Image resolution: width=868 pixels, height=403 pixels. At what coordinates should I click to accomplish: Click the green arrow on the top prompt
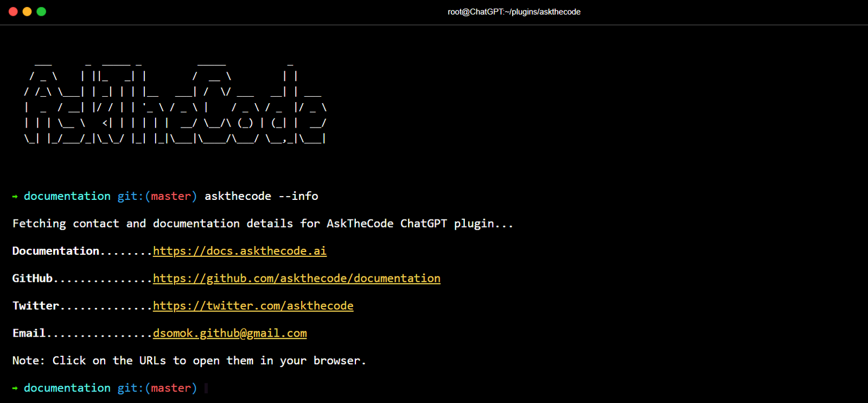click(15, 197)
